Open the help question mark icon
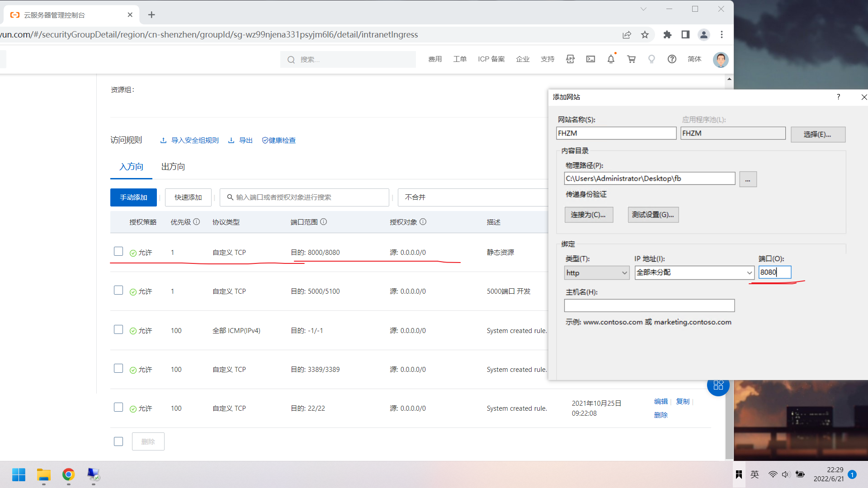The width and height of the screenshot is (868, 488). [672, 59]
